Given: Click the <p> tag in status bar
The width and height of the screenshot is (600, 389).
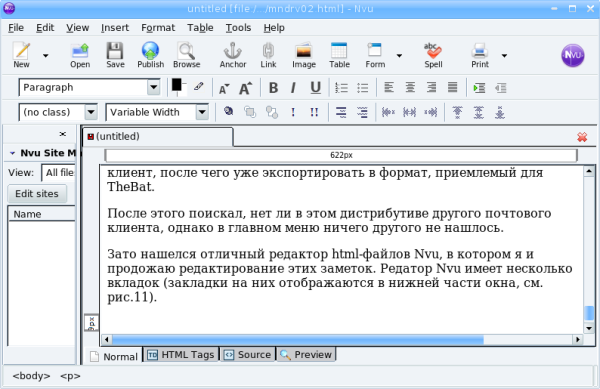Looking at the screenshot, I should coord(70,376).
